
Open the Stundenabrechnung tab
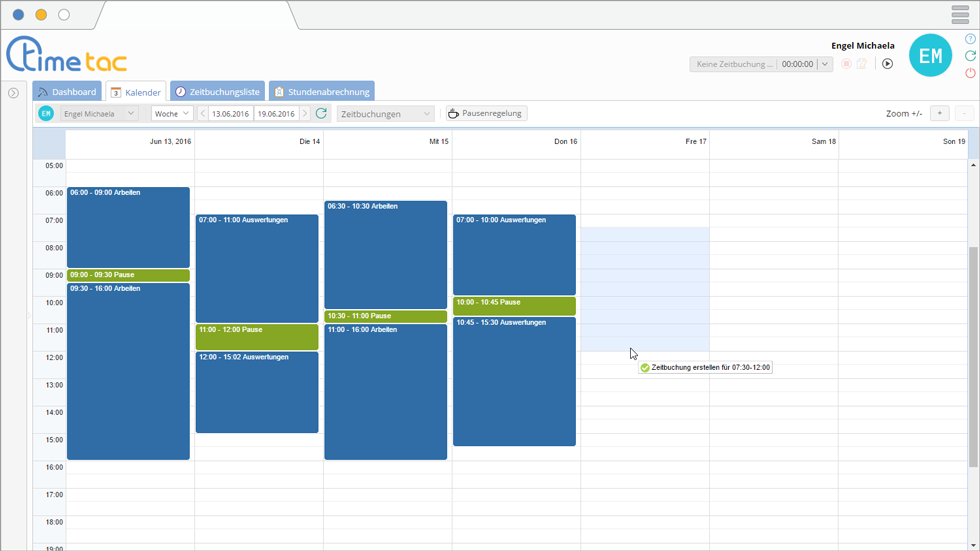point(321,92)
